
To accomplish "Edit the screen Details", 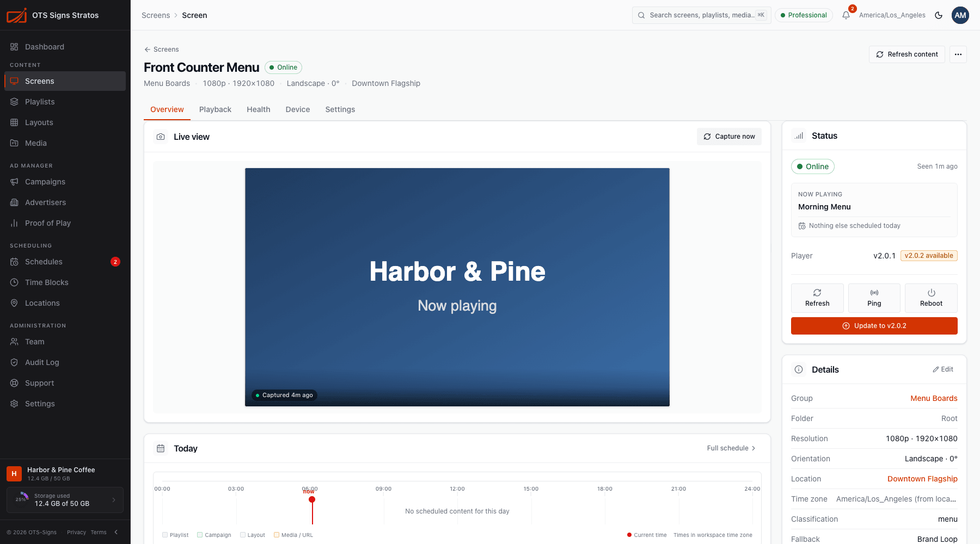I will point(943,369).
